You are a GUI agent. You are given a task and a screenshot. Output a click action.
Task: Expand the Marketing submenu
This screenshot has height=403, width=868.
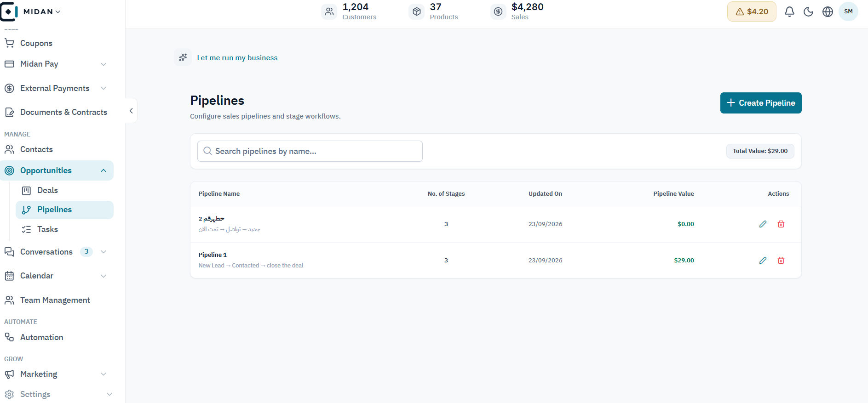point(103,374)
